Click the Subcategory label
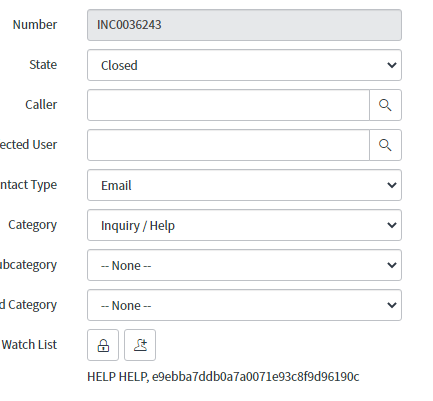Screen dimensions: 433x401 click(x=28, y=265)
